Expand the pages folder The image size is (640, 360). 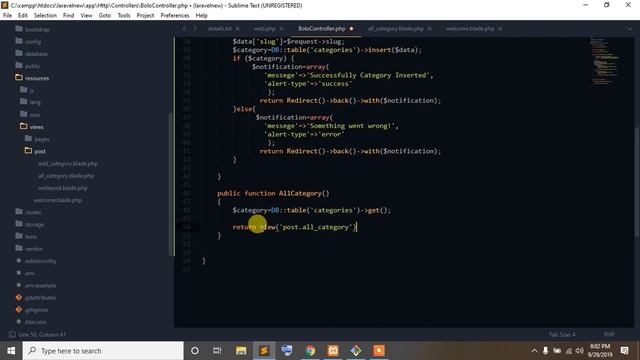(37, 139)
